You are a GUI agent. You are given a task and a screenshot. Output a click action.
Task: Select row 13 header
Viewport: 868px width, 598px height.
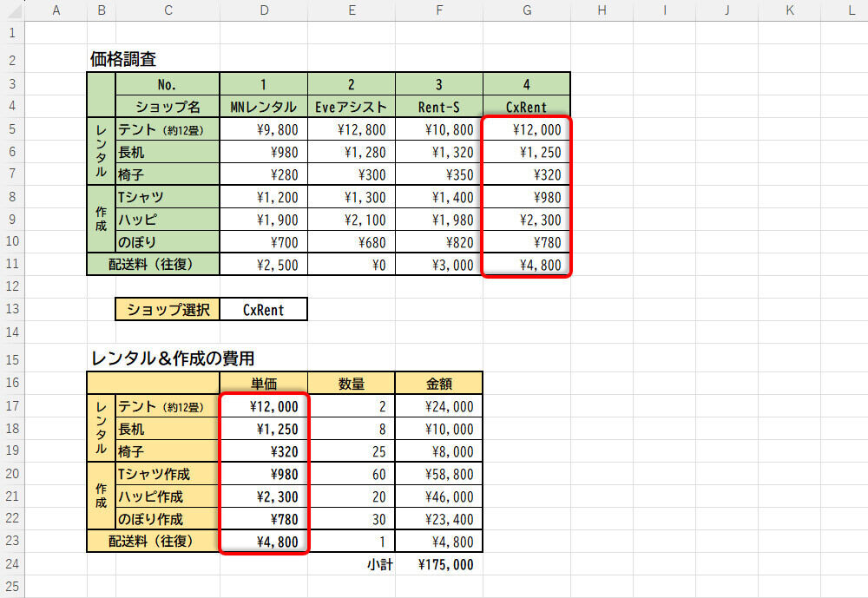click(x=12, y=309)
